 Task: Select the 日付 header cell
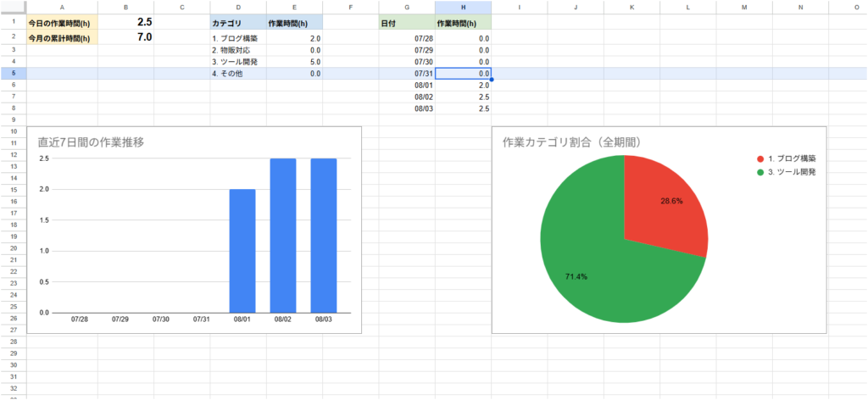[407, 23]
